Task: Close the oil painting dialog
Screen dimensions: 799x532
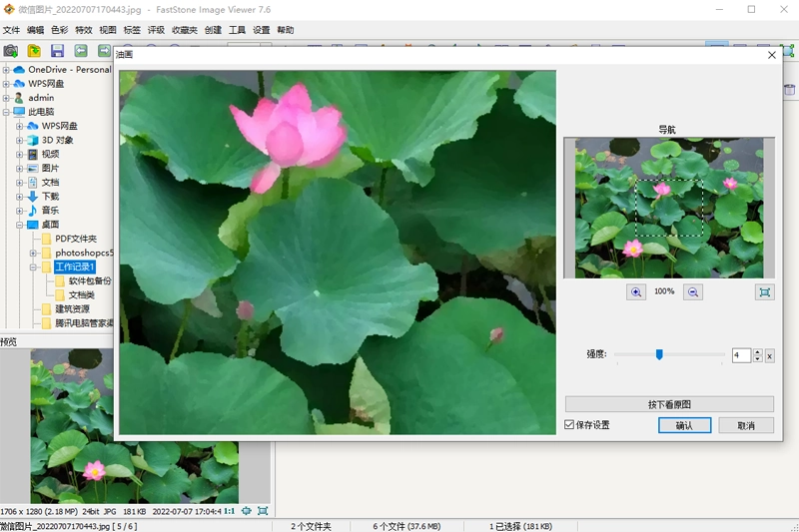Action: [771, 56]
